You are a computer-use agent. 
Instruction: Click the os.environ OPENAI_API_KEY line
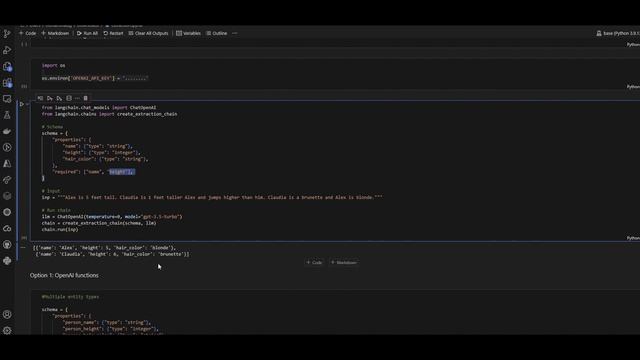point(95,78)
